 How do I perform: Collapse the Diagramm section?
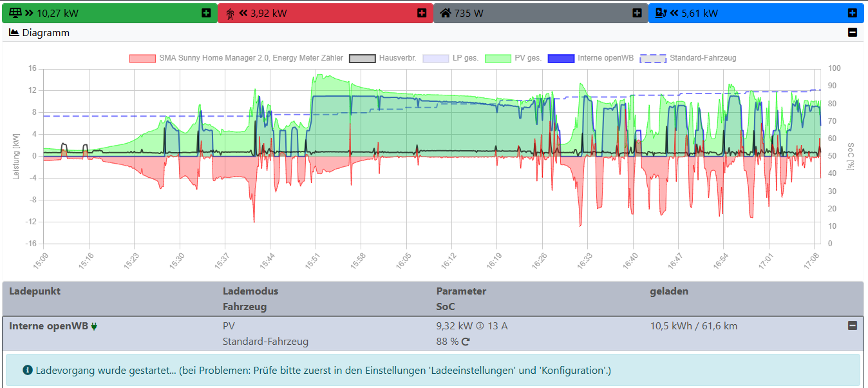click(853, 32)
